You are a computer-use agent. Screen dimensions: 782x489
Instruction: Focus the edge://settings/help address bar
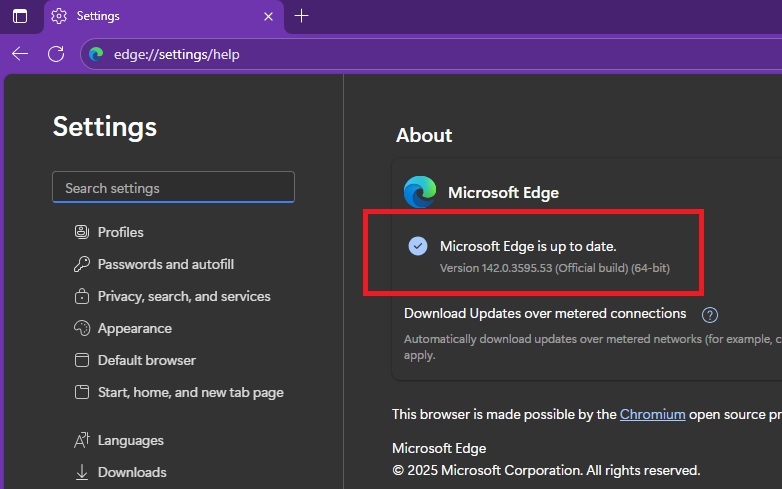pos(431,54)
